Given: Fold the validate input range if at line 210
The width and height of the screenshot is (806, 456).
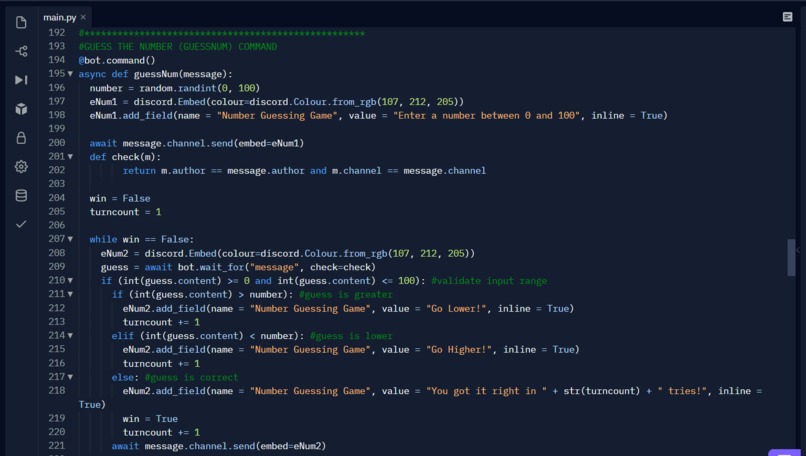Looking at the screenshot, I should (x=70, y=281).
